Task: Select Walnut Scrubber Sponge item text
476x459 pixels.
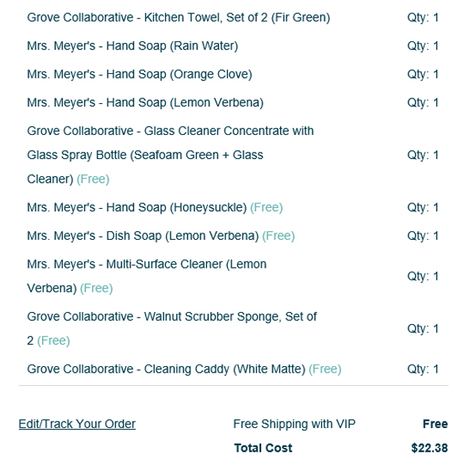Action: point(172,329)
